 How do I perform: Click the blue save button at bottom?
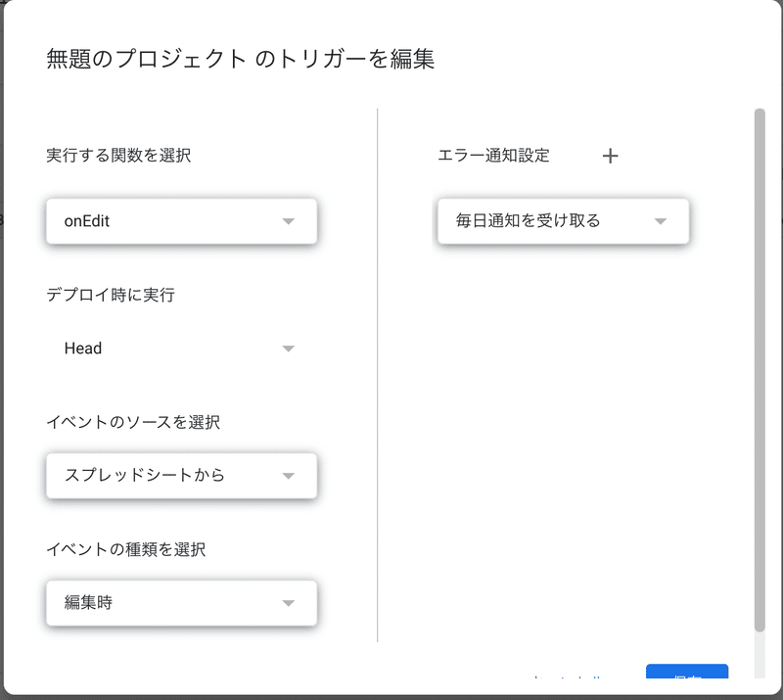(687, 672)
